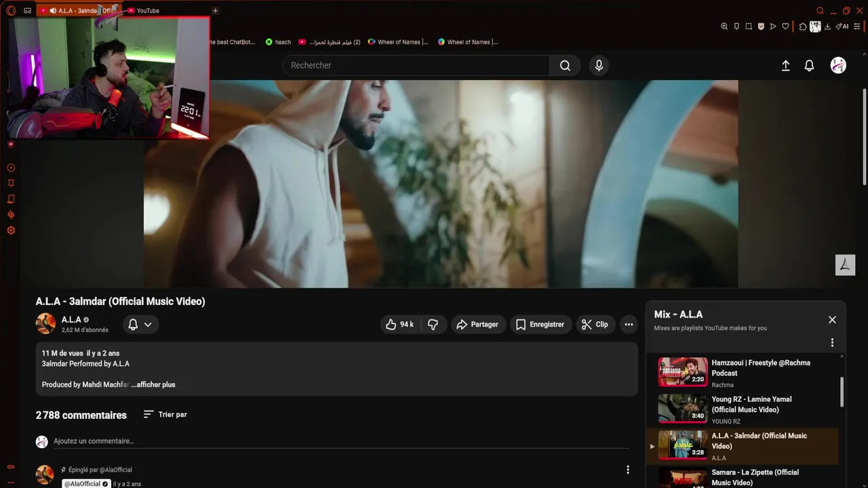Viewport: 868px width, 488px height.
Task: Save the video with 'Enregistrer'
Action: [x=540, y=325]
